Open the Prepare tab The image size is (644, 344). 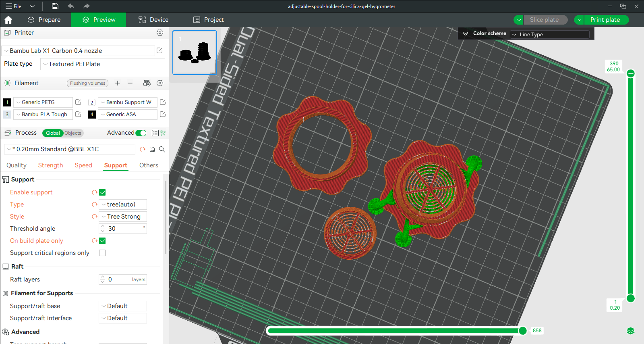[44, 20]
